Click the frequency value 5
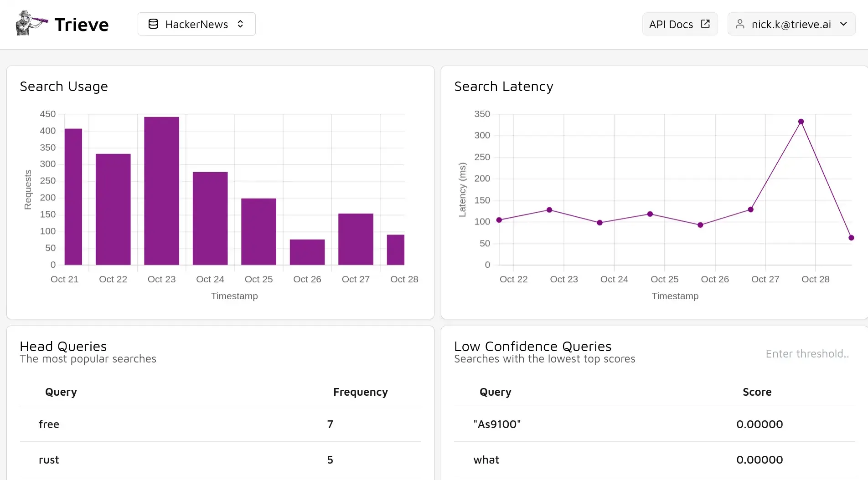The width and height of the screenshot is (868, 480). pyautogui.click(x=330, y=460)
